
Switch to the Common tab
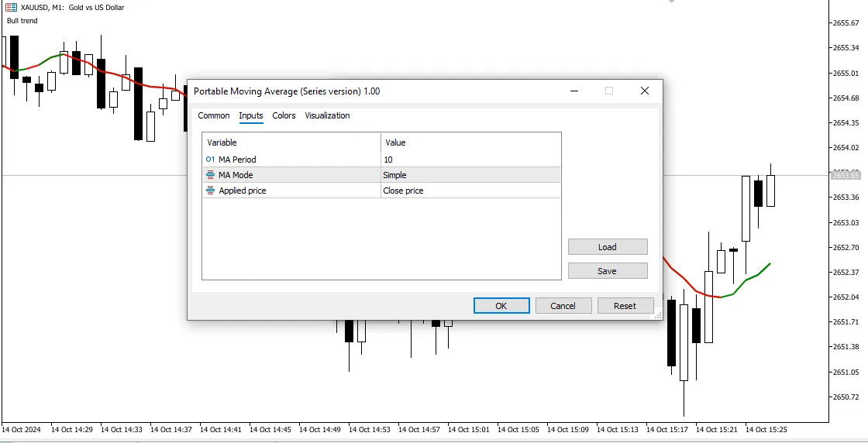214,115
